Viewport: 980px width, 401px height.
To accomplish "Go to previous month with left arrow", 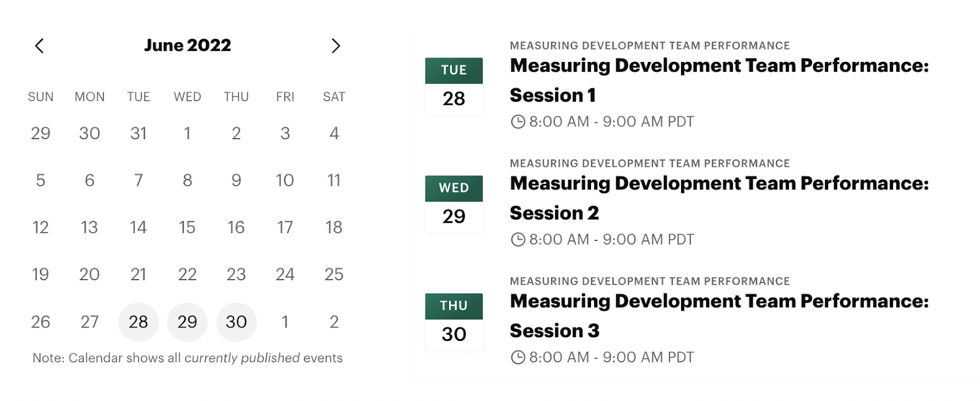I will (x=39, y=46).
